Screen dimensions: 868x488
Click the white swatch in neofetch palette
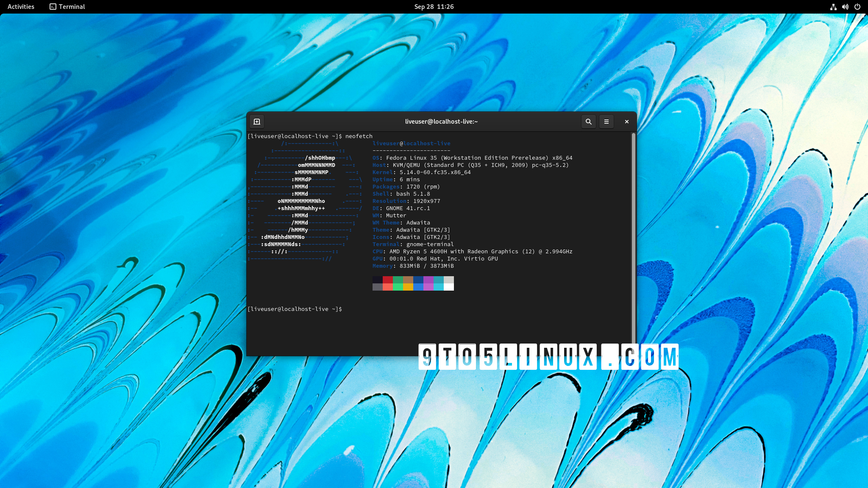coord(449,287)
